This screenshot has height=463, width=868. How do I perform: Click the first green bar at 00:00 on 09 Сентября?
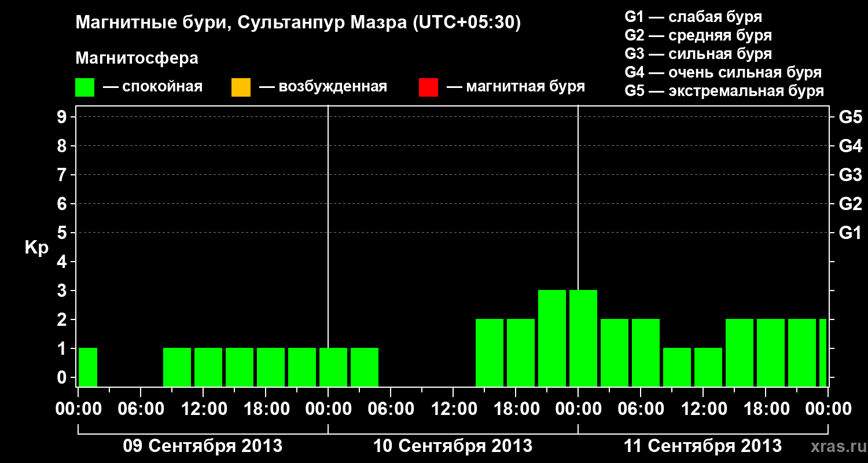88,367
